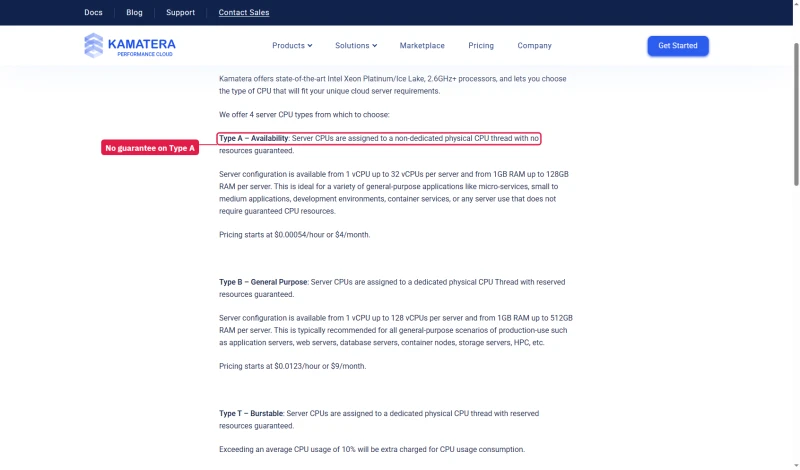Open the Docs link in top bar

coord(93,12)
